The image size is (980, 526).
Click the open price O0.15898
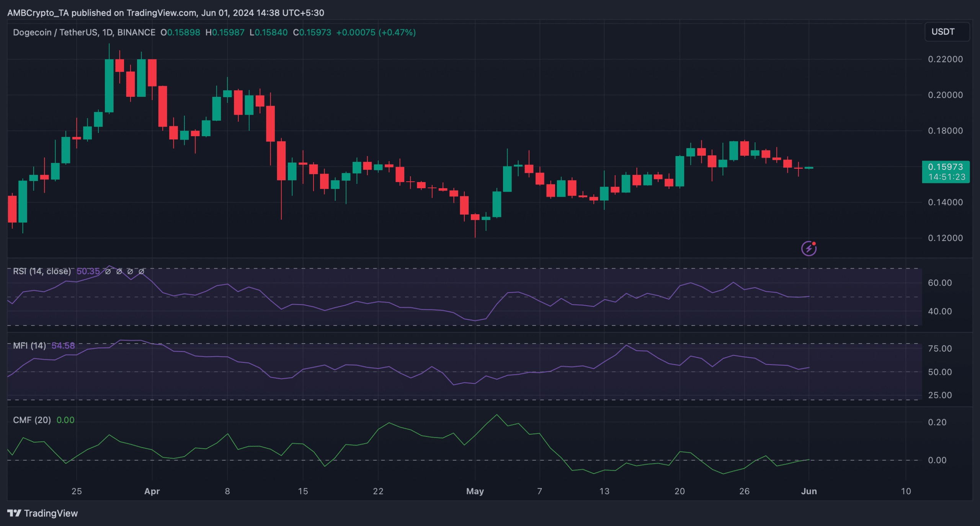coord(180,33)
